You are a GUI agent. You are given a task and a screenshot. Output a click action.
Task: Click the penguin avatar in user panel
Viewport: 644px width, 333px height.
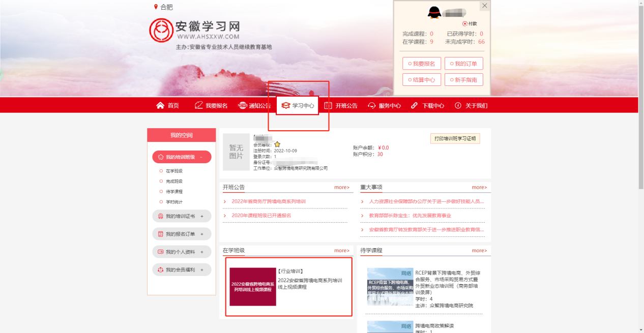[434, 12]
